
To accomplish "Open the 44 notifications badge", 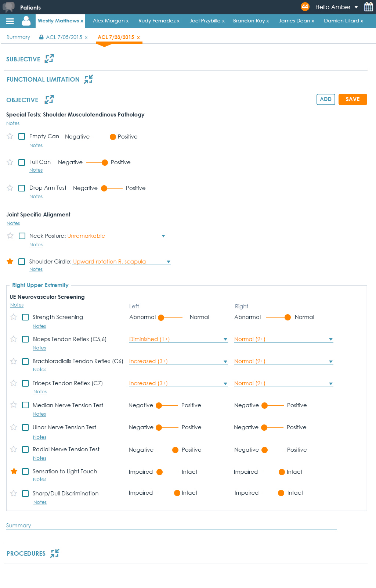I will (305, 7).
